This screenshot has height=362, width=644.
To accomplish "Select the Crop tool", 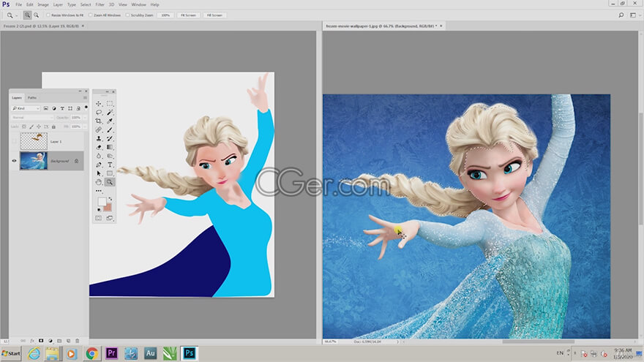I will coord(99,121).
